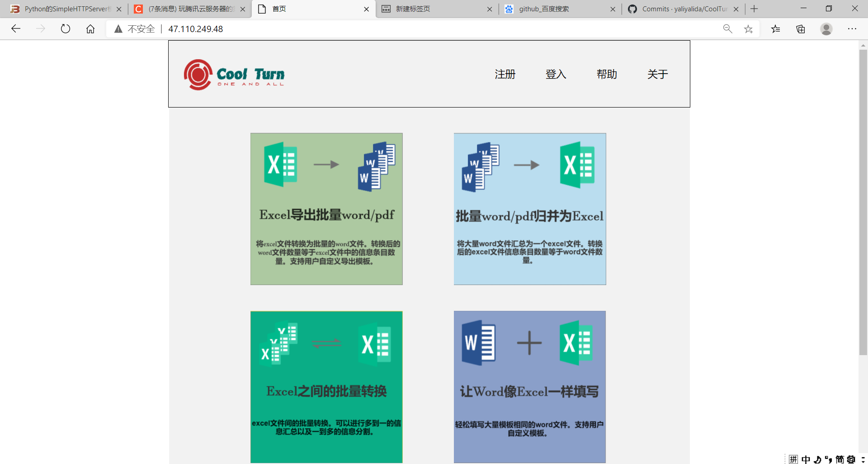Click multiple Excel files icon in teal card
Viewport: 868px width, 464px height.
pyautogui.click(x=278, y=343)
